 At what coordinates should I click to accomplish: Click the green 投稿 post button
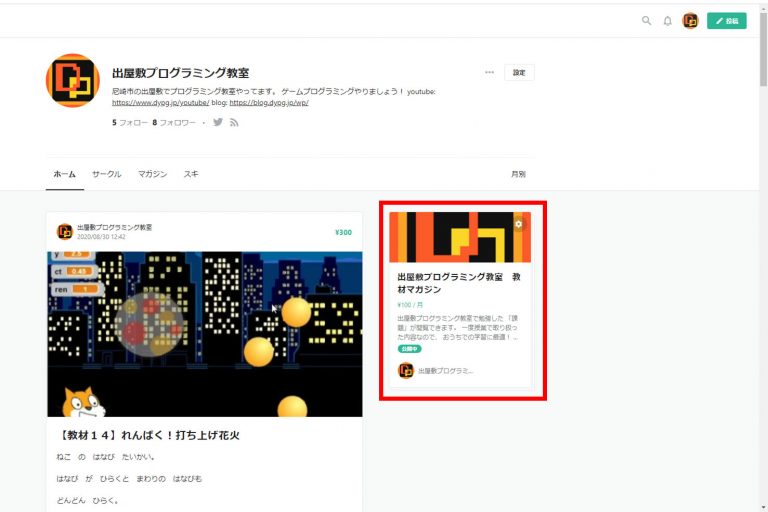[x=726, y=21]
